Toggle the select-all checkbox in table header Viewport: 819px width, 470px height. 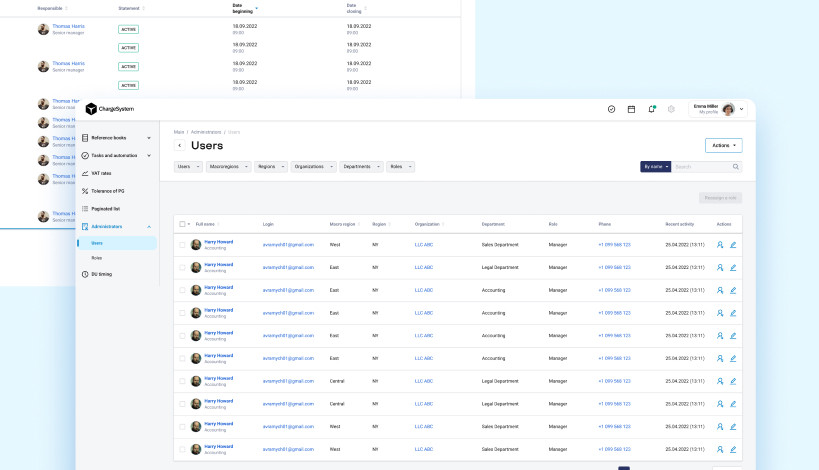[183, 224]
